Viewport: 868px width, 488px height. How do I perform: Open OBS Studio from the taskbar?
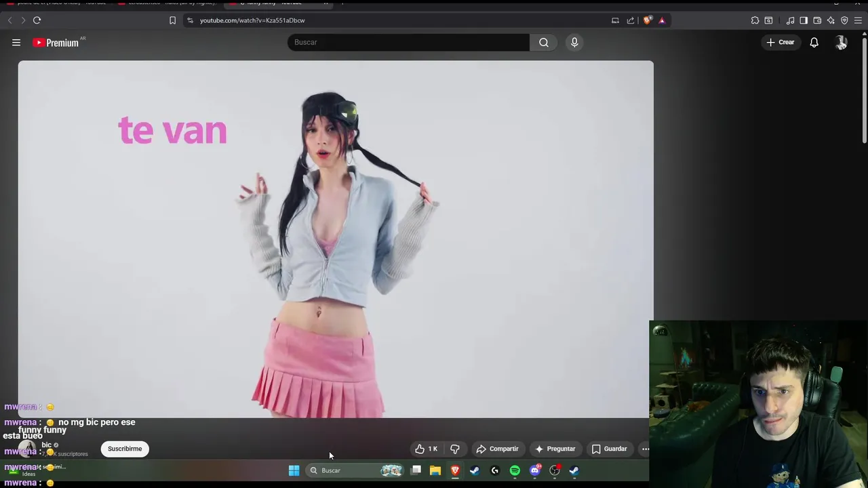click(555, 470)
